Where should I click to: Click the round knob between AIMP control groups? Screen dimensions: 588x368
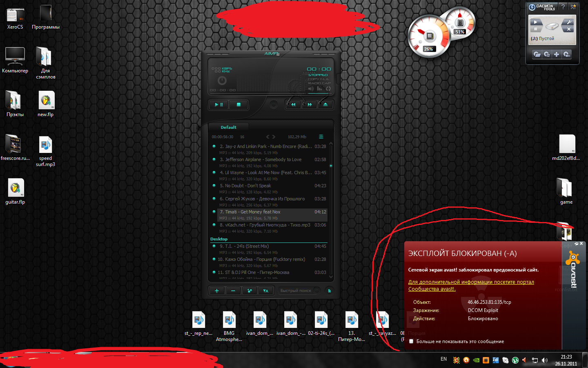pyautogui.click(x=274, y=105)
